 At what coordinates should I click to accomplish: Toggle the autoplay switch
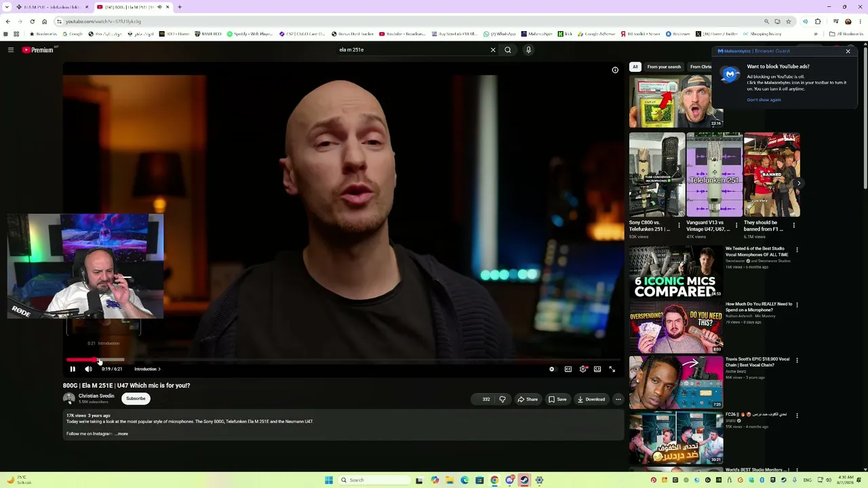point(552,369)
